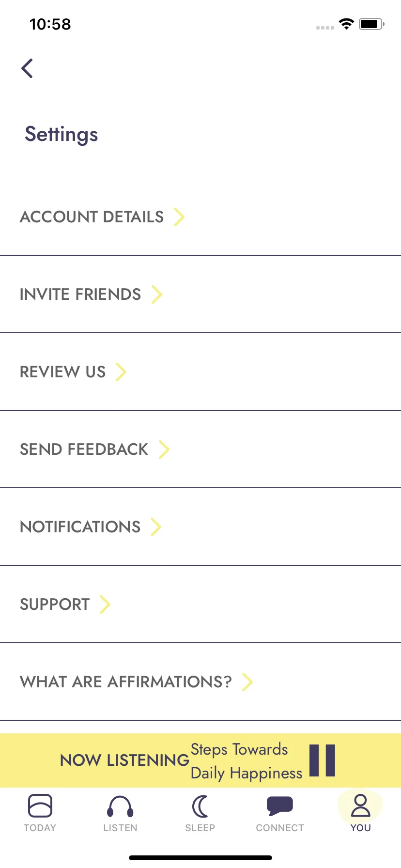Open What Are Affirmations? link

[200, 682]
